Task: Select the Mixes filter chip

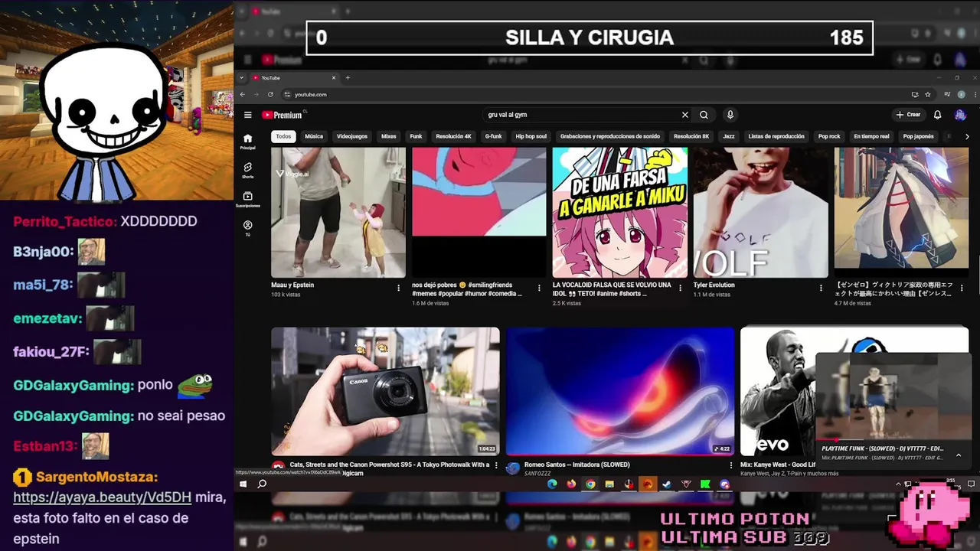Action: tap(389, 136)
